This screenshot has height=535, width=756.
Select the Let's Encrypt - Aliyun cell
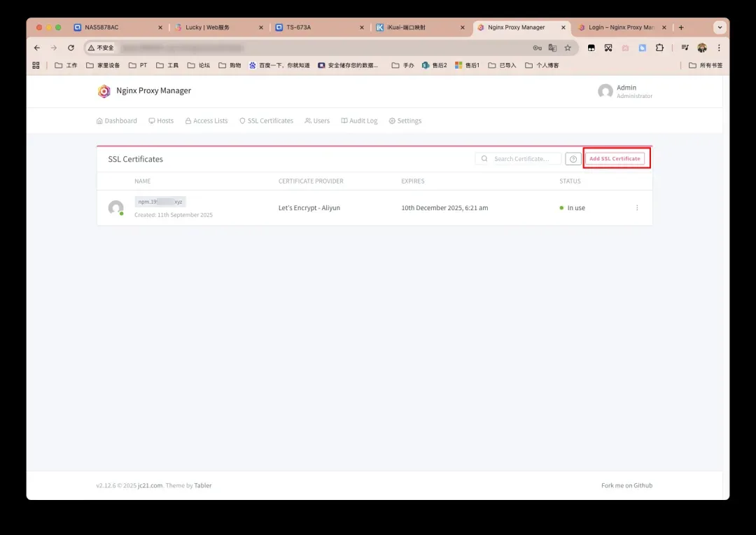pyautogui.click(x=309, y=208)
